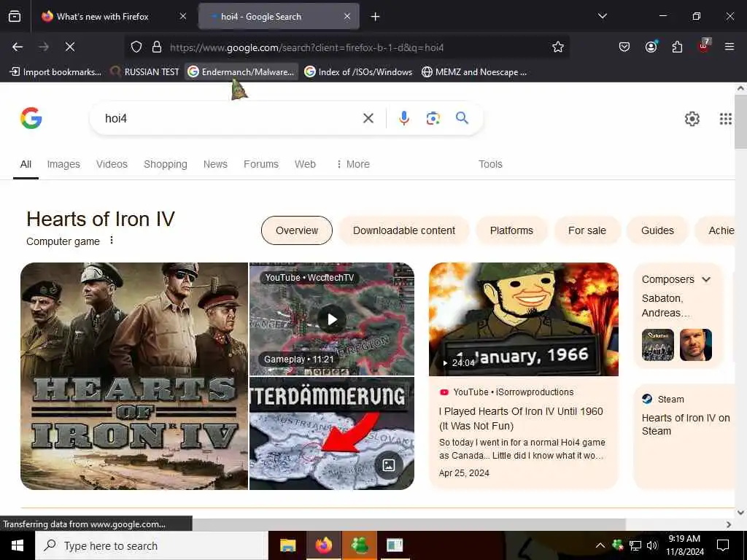Image resolution: width=747 pixels, height=560 pixels.
Task: Open the uBlock extension icon
Action: coord(704,46)
